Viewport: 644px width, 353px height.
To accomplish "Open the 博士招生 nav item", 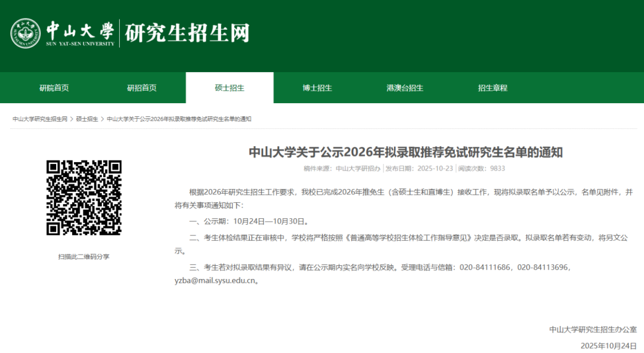I will click(317, 88).
